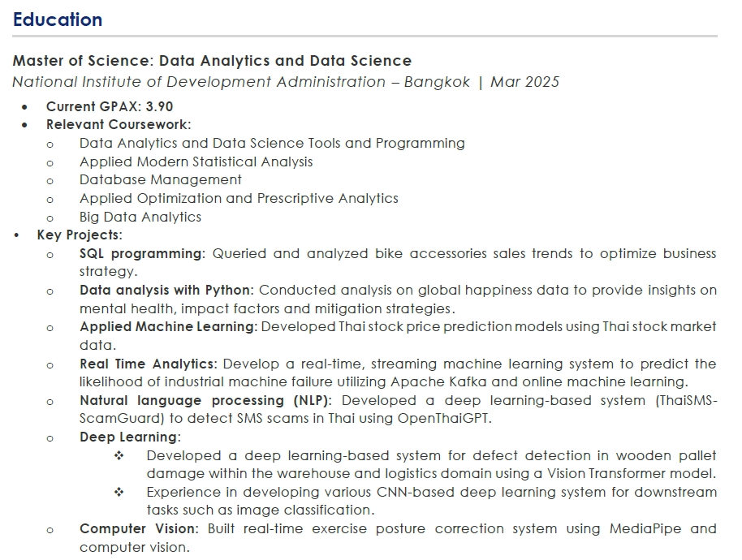Click the diamond bullet before CNN-based item

119,492
